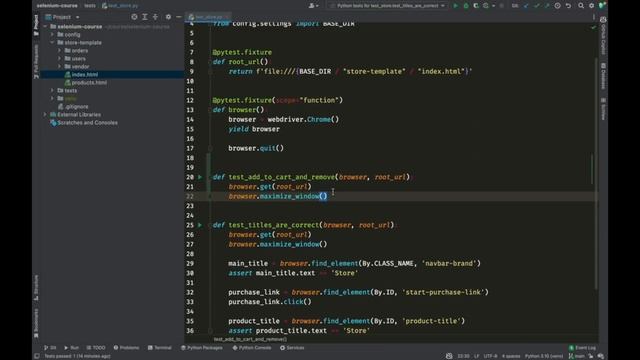Collapse the selenium-course root node
This screenshot has width=640, height=360.
(45, 27)
